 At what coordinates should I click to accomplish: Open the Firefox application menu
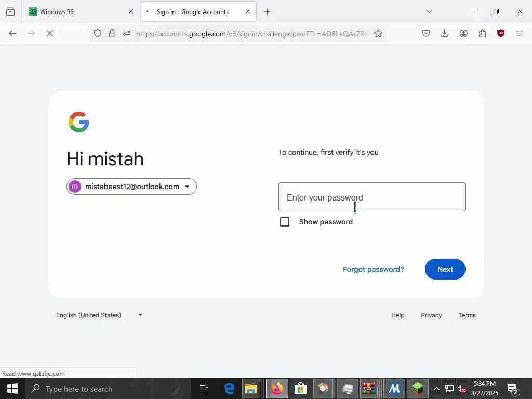pos(520,33)
